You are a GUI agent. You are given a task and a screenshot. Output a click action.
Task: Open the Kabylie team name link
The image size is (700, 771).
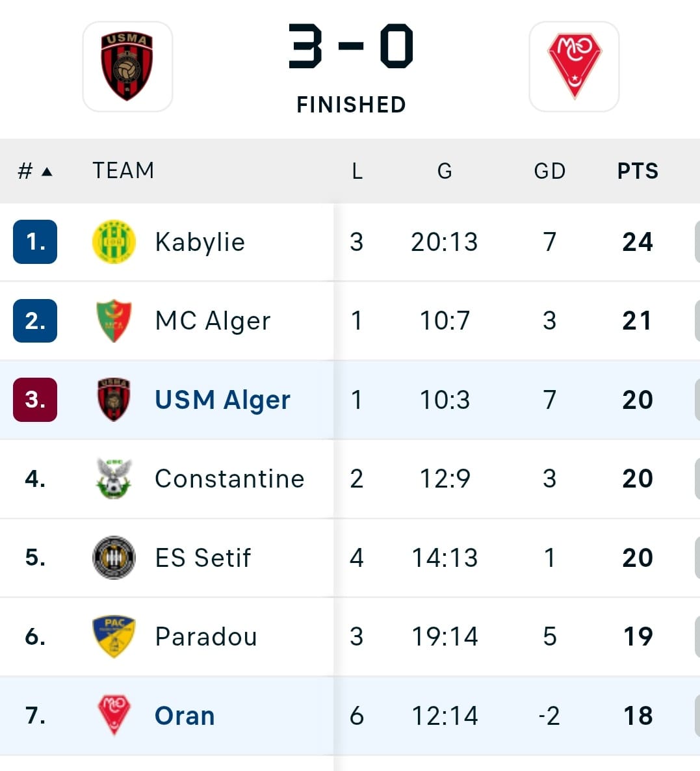click(200, 242)
